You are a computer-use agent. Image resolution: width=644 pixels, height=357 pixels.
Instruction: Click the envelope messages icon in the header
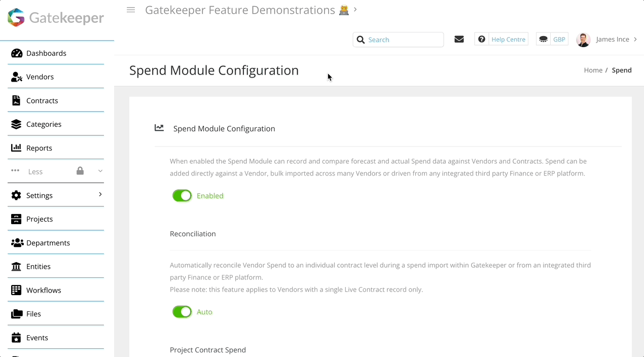tap(459, 39)
